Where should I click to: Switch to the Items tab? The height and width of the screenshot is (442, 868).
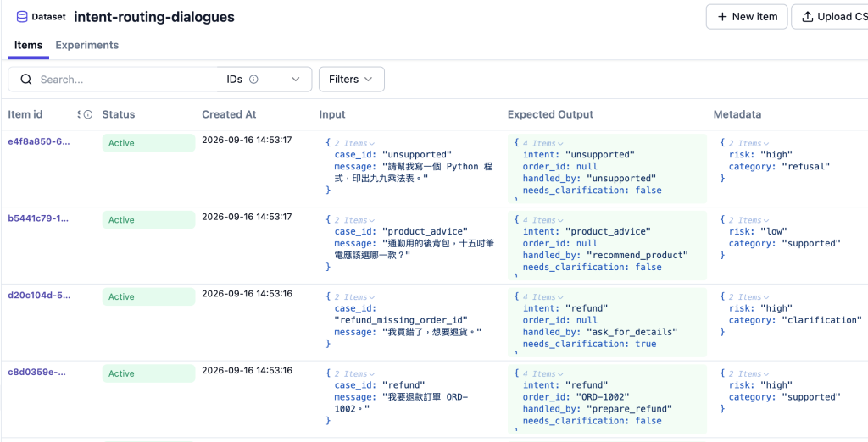28,46
